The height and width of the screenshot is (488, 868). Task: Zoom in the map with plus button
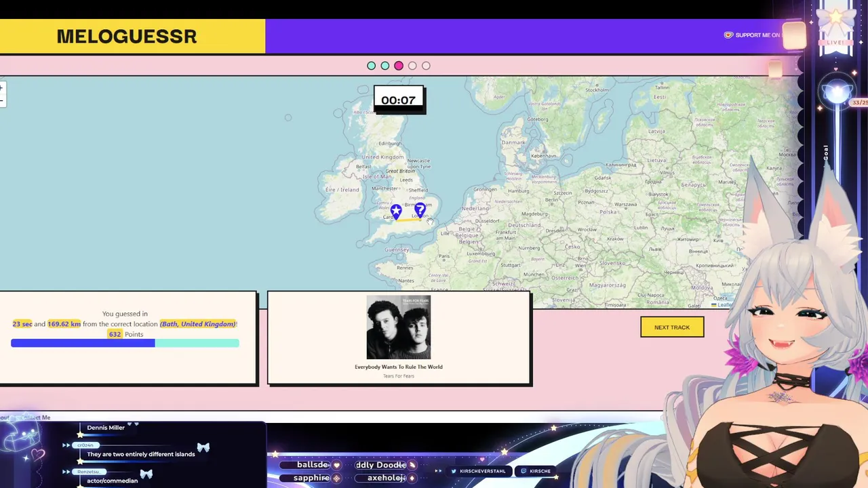click(2, 88)
